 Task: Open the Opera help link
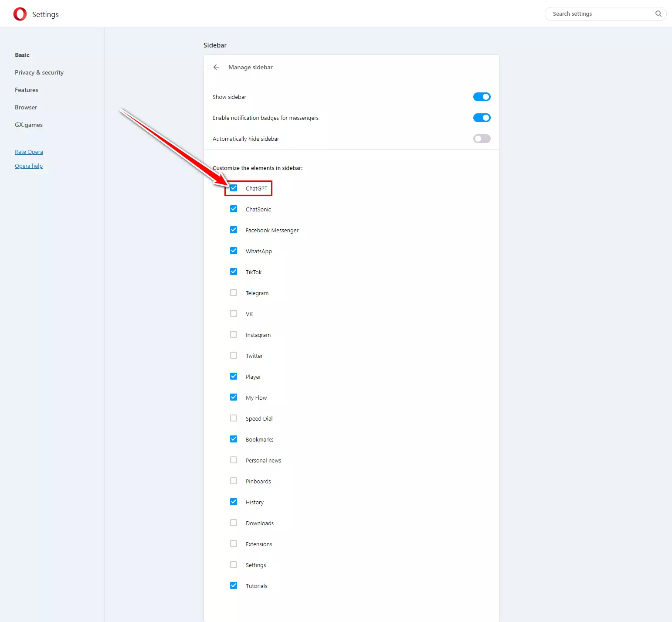[x=29, y=166]
